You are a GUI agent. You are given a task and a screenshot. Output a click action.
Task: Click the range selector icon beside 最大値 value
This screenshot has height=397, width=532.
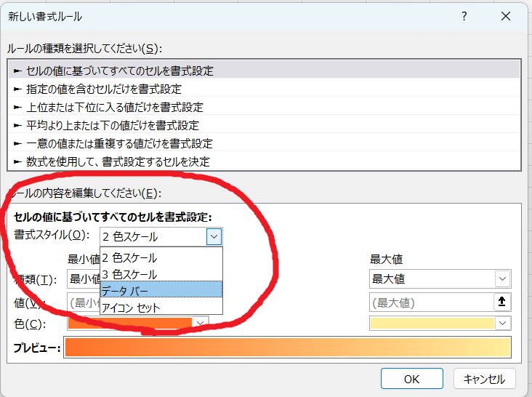(x=501, y=302)
